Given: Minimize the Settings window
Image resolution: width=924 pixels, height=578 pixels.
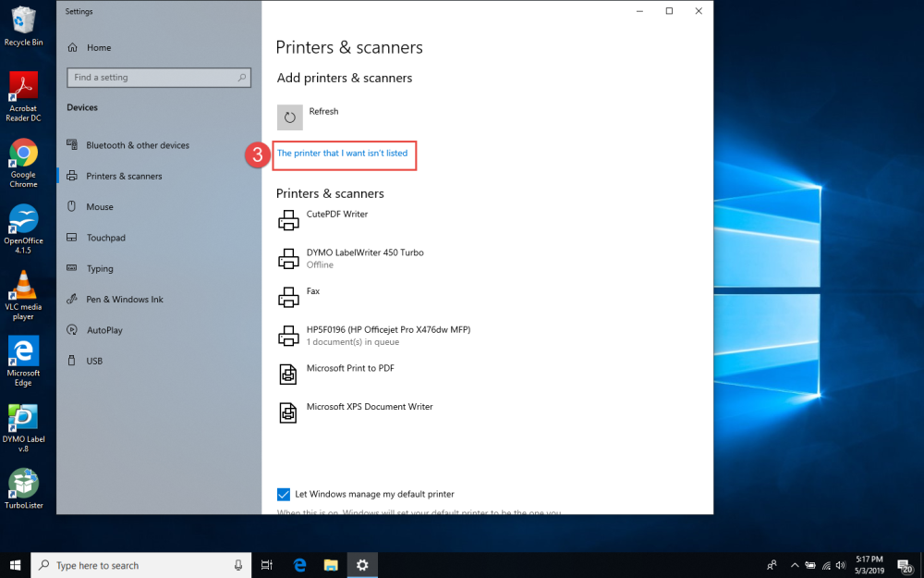Looking at the screenshot, I should pyautogui.click(x=639, y=11).
